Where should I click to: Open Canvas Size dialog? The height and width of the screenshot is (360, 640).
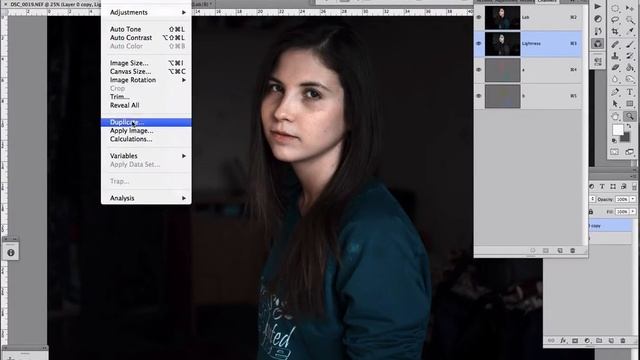146,71
